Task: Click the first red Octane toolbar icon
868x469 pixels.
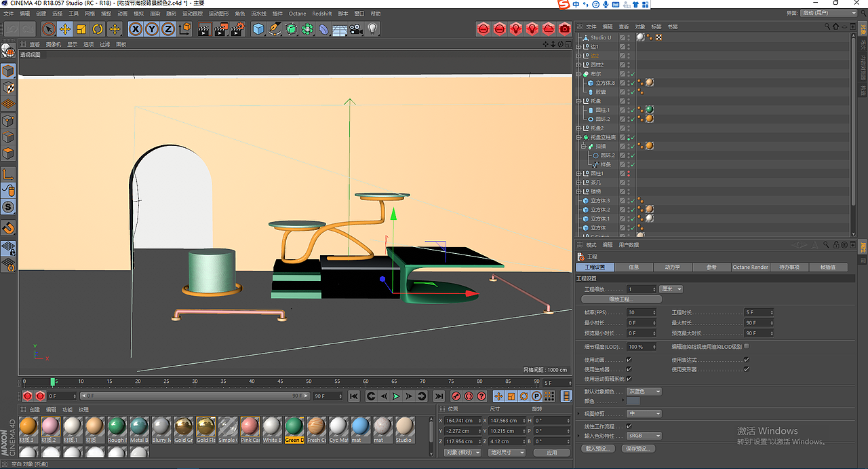Action: tap(483, 29)
